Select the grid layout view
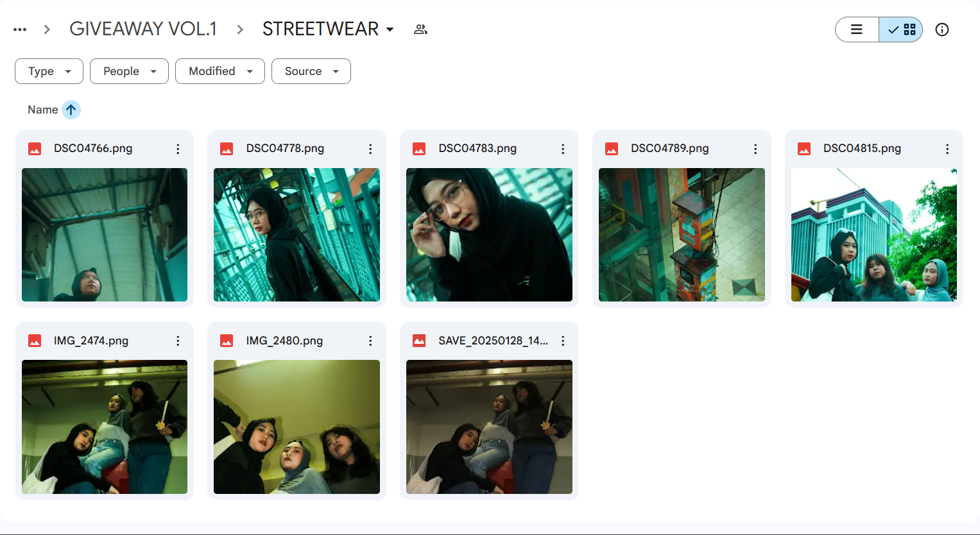This screenshot has width=980, height=535. pyautogui.click(x=901, y=30)
